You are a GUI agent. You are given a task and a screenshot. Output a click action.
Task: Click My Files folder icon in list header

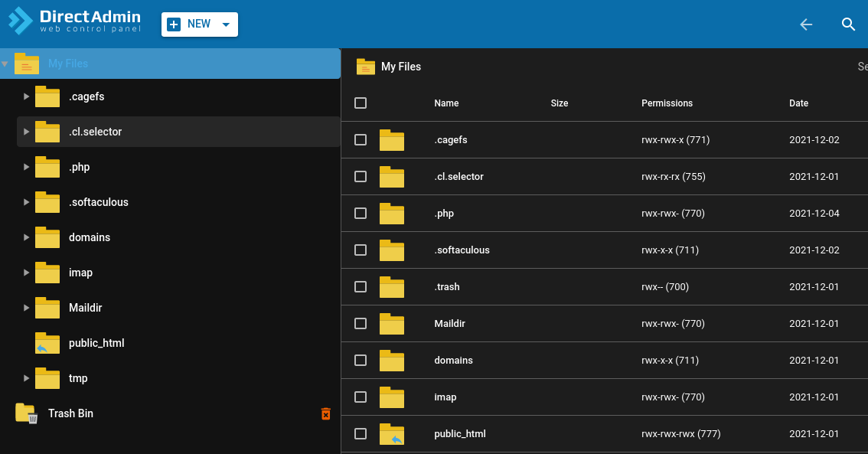365,67
